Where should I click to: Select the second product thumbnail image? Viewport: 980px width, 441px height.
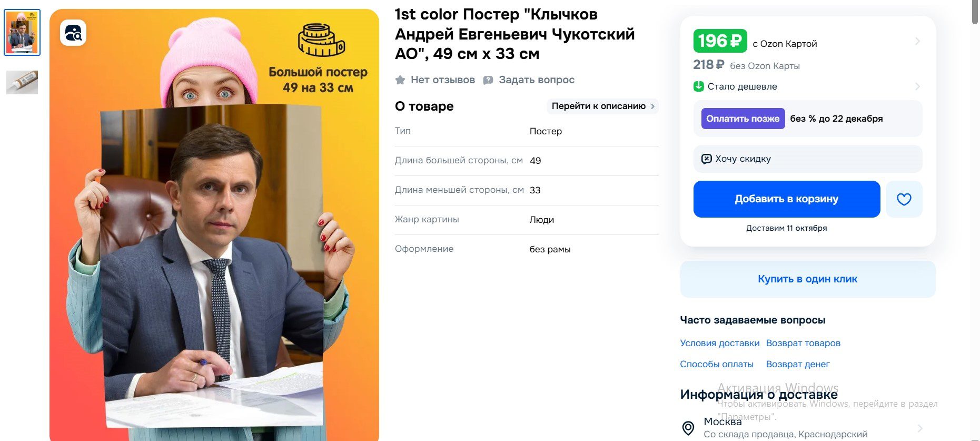click(x=22, y=83)
